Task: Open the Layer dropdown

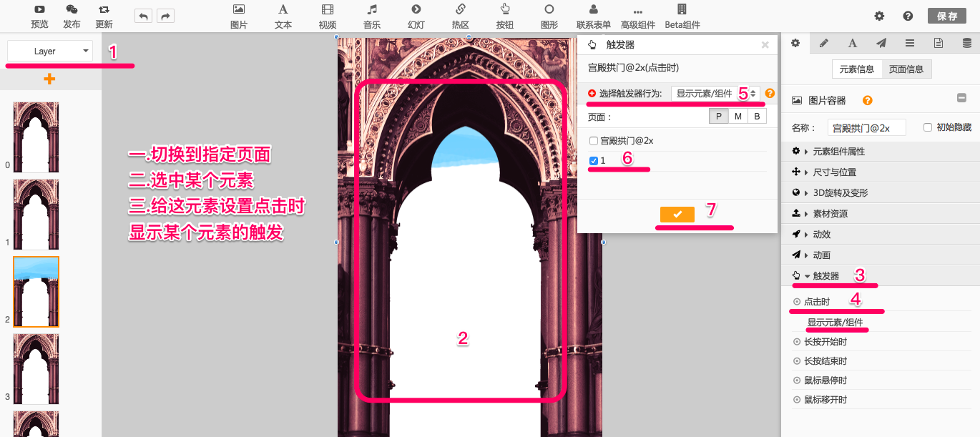Action: pyautogui.click(x=49, y=51)
